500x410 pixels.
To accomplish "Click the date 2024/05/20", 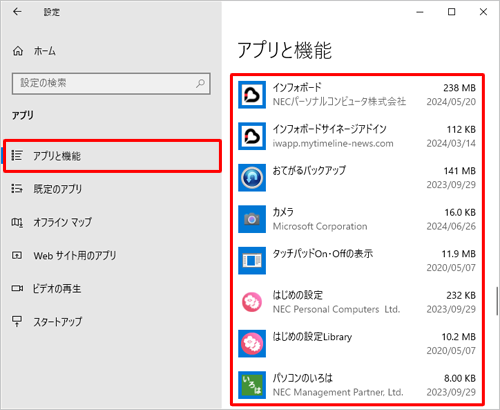I will coord(451,102).
